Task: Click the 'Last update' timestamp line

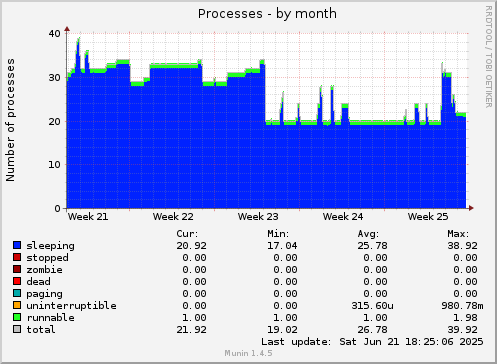Action: click(x=372, y=342)
